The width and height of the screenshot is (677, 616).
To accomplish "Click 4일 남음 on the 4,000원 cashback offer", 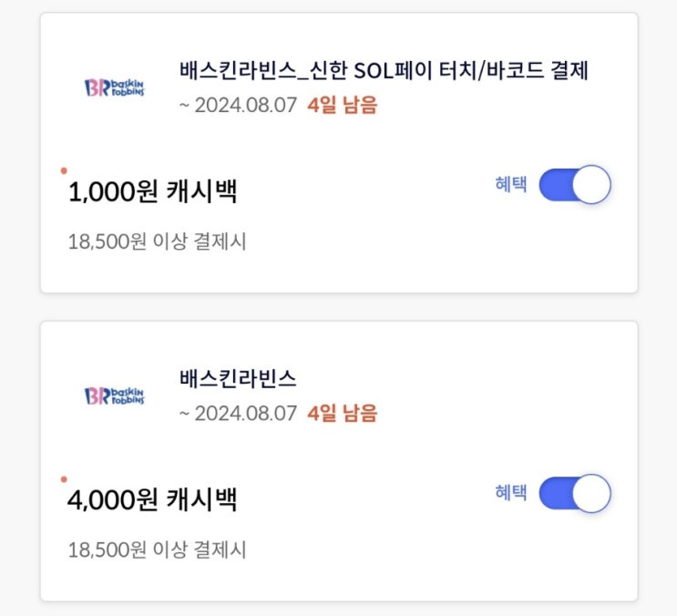I will click(x=343, y=413).
